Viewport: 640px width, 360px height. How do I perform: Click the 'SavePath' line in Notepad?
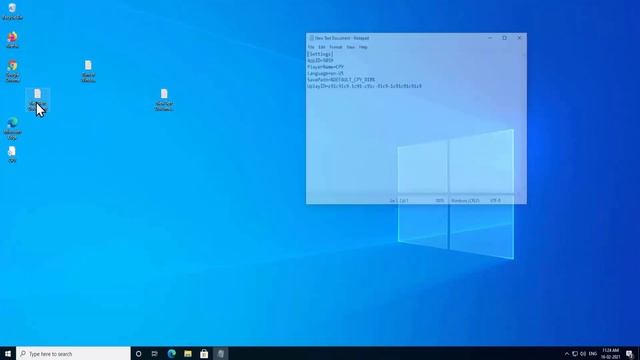point(341,80)
